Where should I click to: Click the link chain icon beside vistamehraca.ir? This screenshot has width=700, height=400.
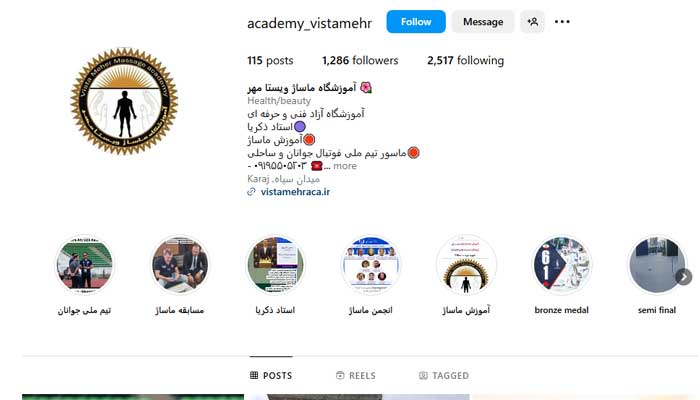tap(251, 192)
